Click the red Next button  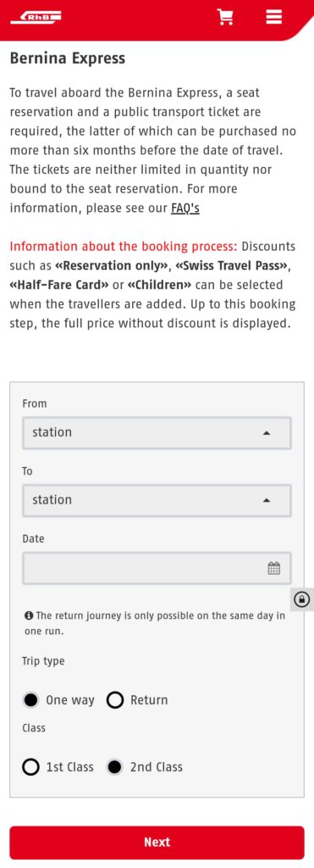click(157, 842)
